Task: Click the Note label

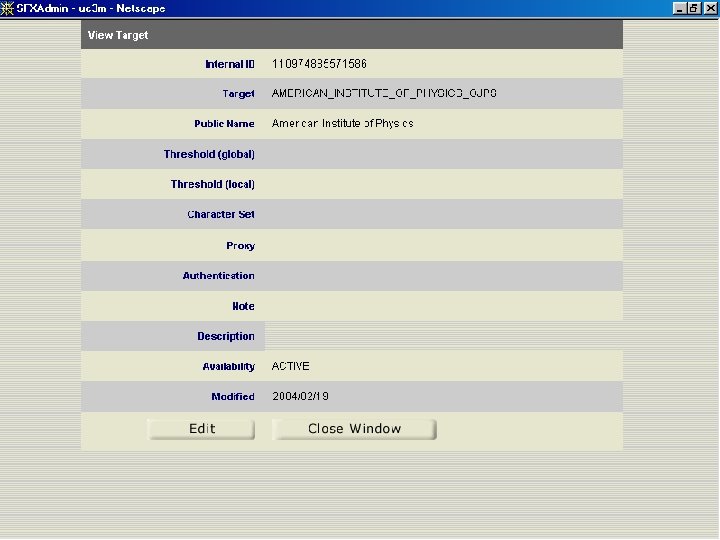Action: coord(243,306)
